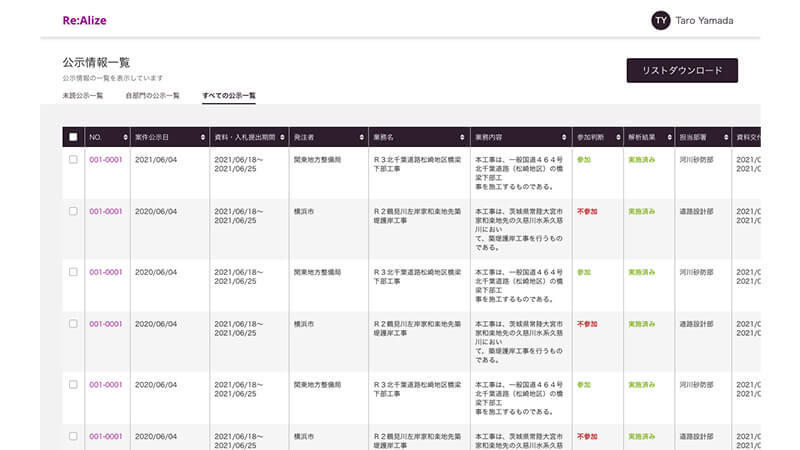Sort by 解析結果 using its arrow icon

669,137
